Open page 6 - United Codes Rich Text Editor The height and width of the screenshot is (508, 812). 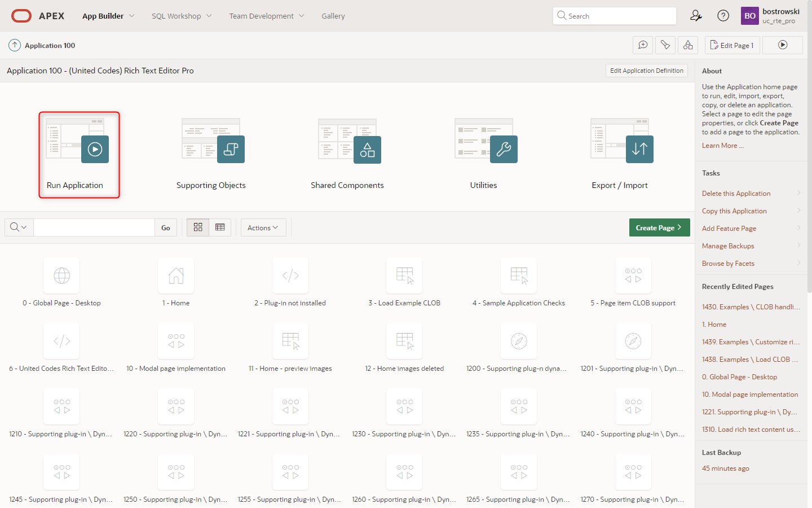[61, 349]
